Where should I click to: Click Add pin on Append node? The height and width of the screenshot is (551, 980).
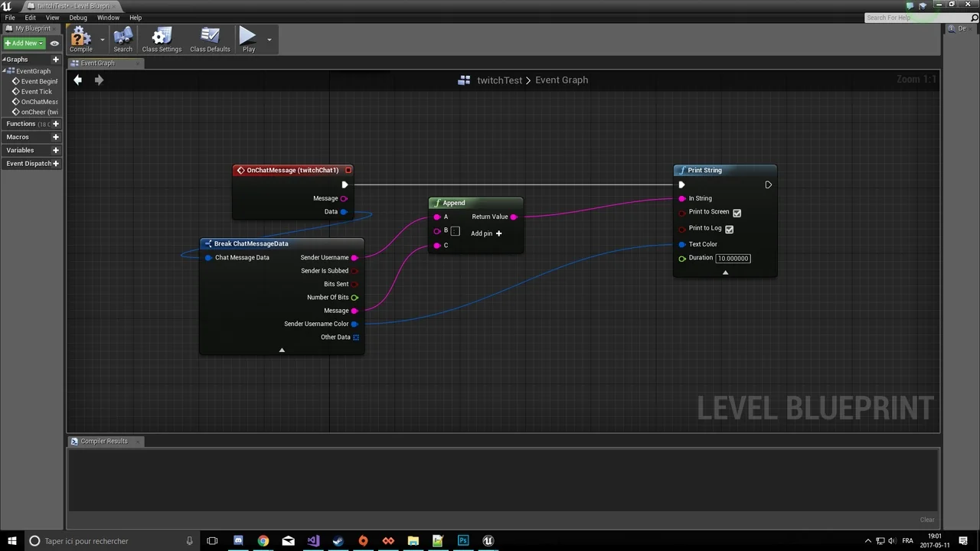point(486,233)
